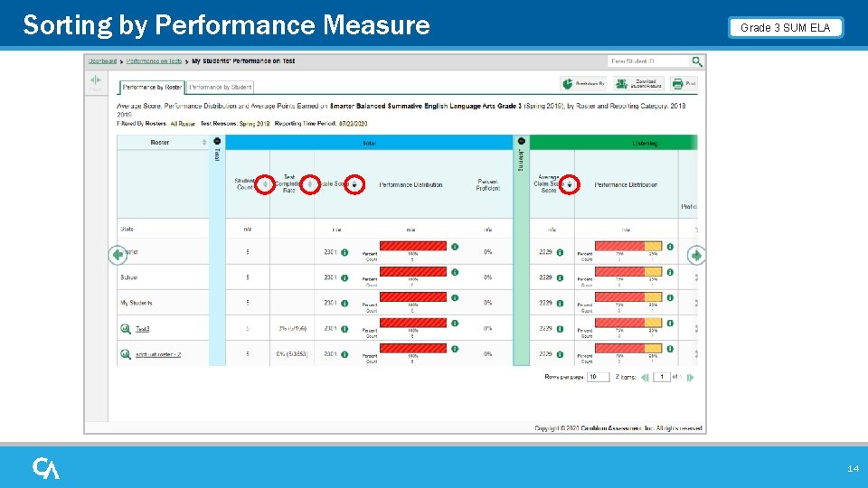868x488 pixels.
Task: Open Z roster Total distribution info icon
Action: tap(455, 349)
